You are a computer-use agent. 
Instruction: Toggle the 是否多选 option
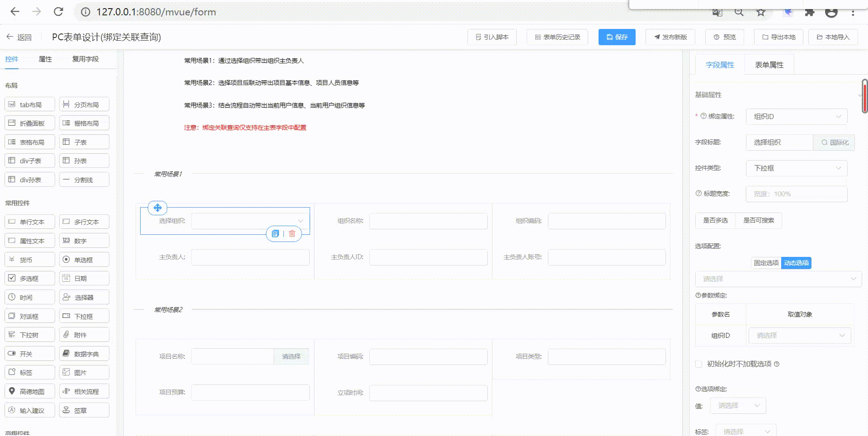[x=715, y=220]
